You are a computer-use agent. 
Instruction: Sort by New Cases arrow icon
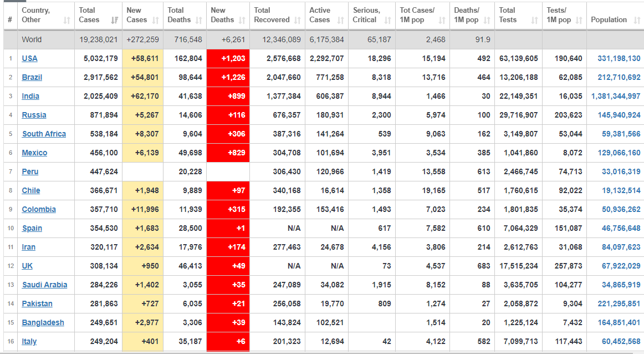point(156,20)
